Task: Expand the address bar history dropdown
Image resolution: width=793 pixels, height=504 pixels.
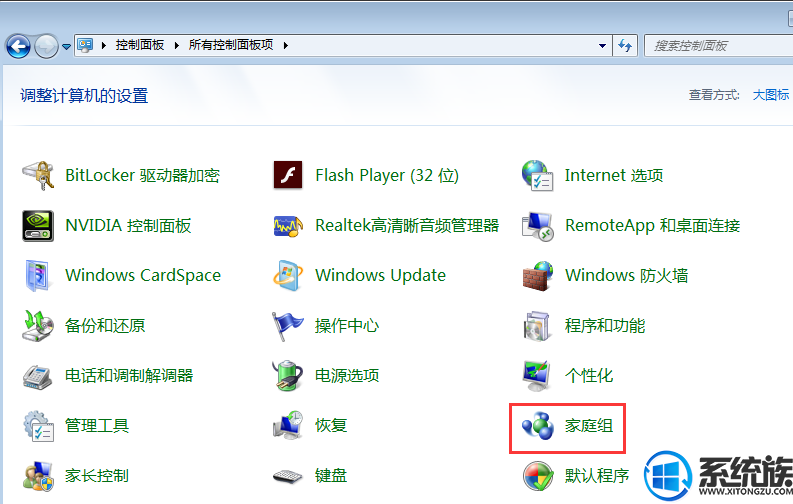Action: click(x=602, y=45)
